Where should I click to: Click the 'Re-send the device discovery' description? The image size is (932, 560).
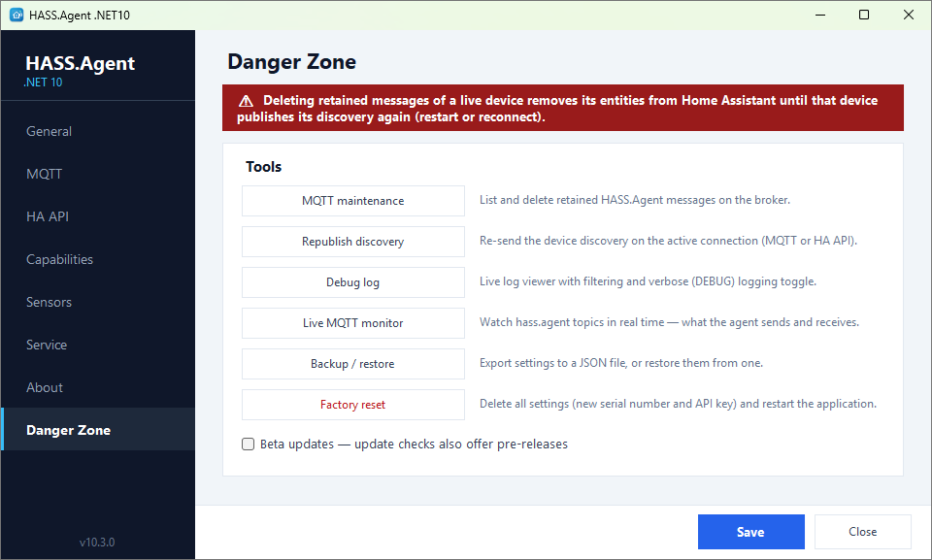(668, 241)
